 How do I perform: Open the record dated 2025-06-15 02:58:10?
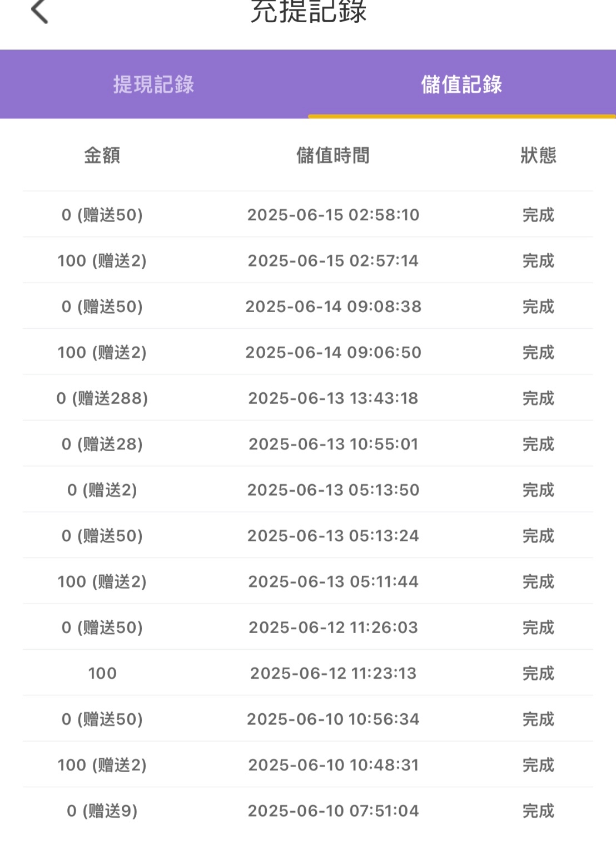308,215
